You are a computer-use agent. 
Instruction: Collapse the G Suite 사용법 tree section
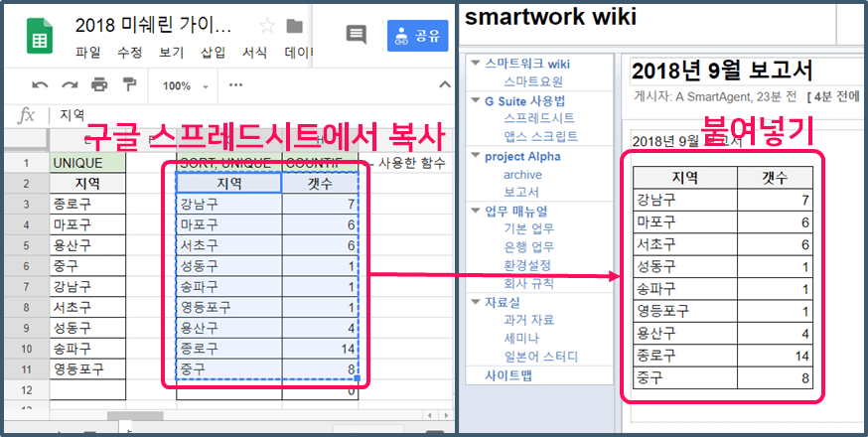tap(475, 101)
